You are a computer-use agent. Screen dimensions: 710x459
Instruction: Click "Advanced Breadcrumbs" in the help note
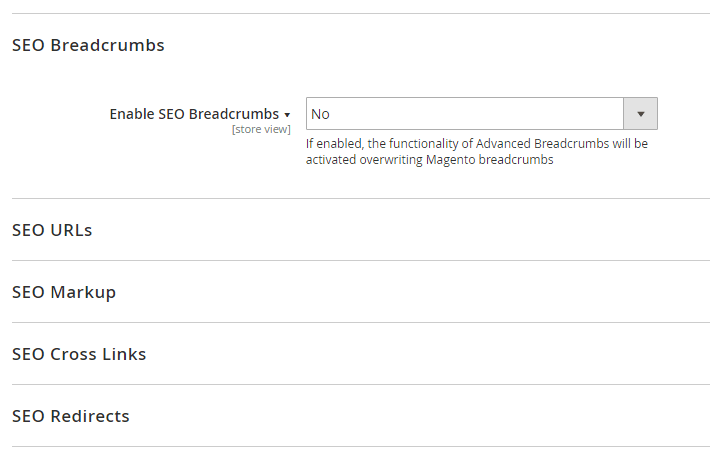[x=536, y=144]
